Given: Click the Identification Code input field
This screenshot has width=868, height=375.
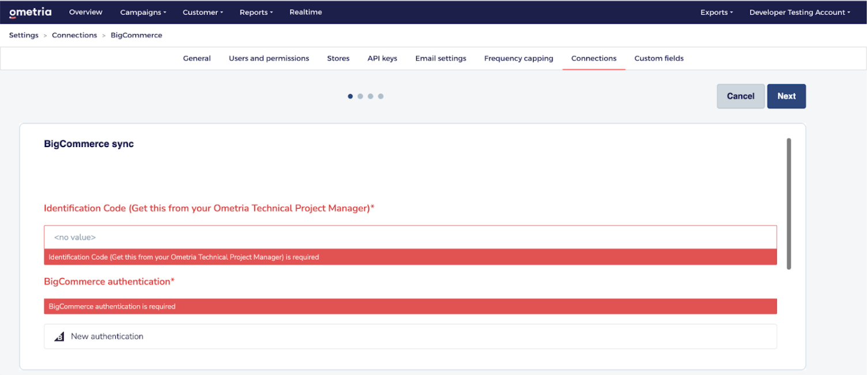Looking at the screenshot, I should (410, 237).
